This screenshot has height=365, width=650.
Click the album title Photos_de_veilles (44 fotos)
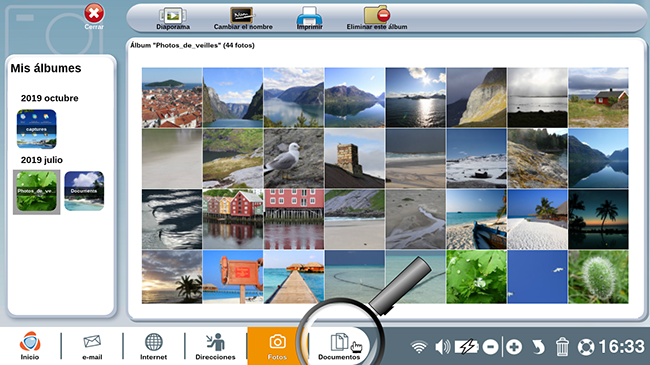(192, 45)
